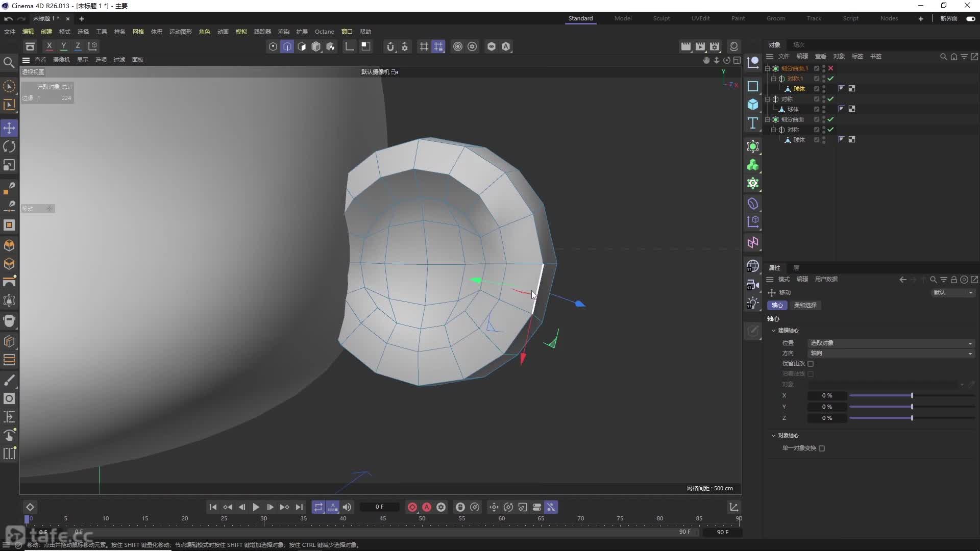The image size is (980, 551).
Task: Collapse the 建模轴心 section
Action: pos(774,331)
